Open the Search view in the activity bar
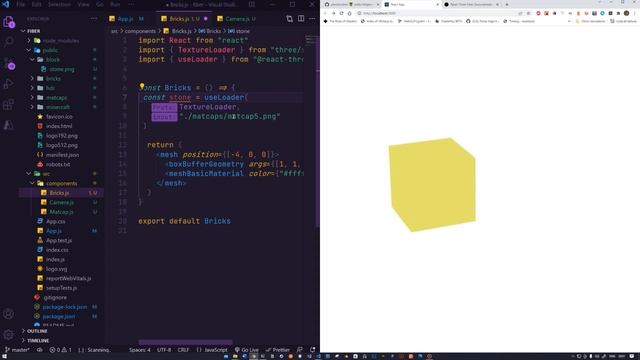 coord(9,42)
